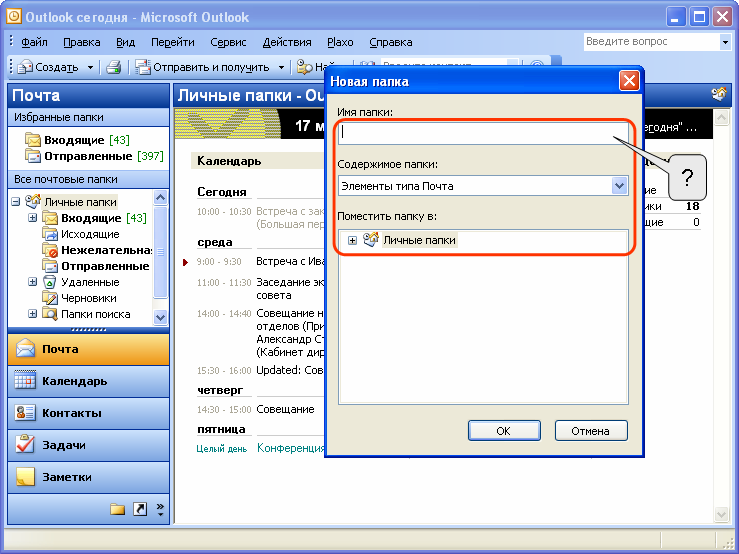
Task: Expand Личные папки in New Folder dialog
Action: pos(352,240)
